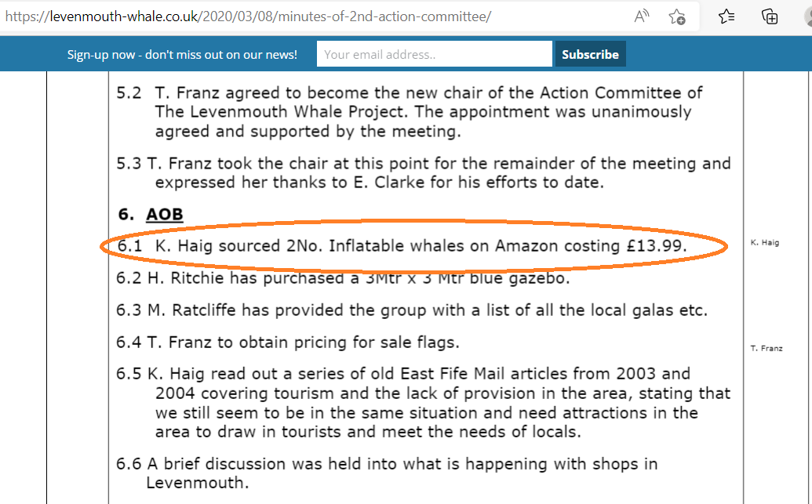Image resolution: width=812 pixels, height=504 pixels.
Task: Click the 'Your email address' field
Action: coord(435,54)
